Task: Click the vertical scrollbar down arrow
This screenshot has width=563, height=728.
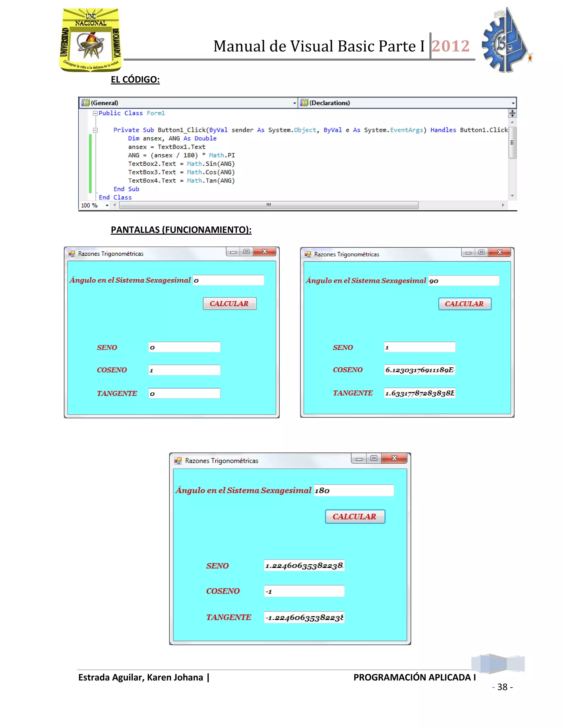Action: pos(512,196)
